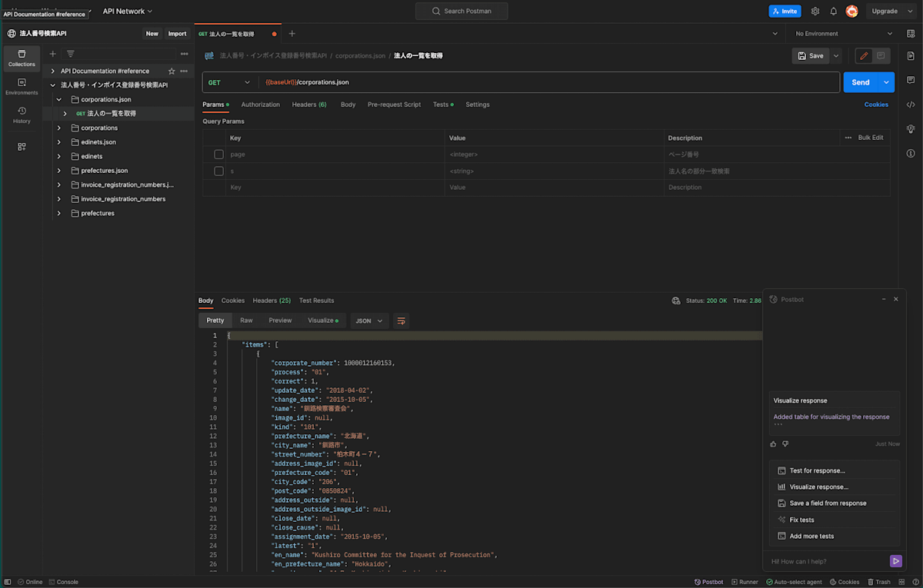The image size is (923, 588).
Task: Open the GET method dropdown
Action: tap(230, 82)
